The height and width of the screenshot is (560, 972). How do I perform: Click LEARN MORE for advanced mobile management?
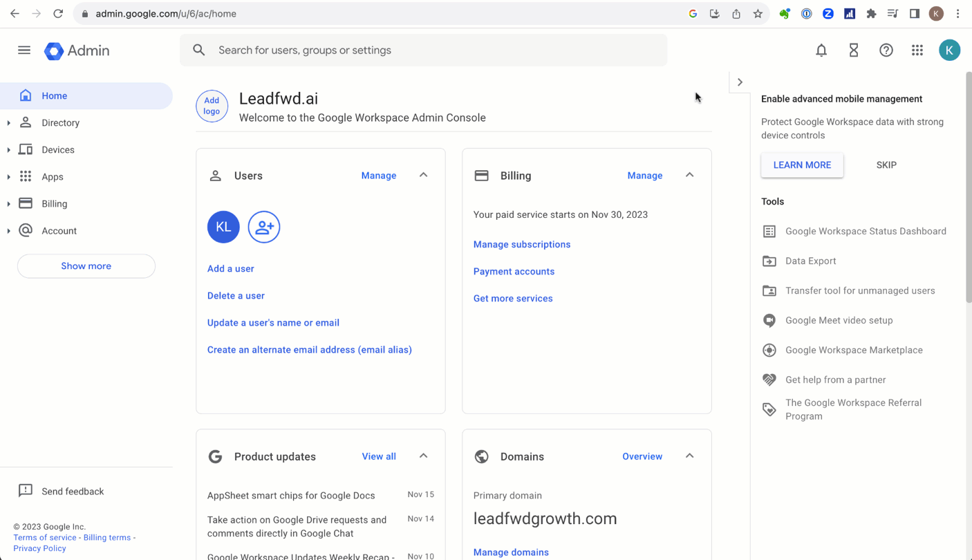coord(802,165)
